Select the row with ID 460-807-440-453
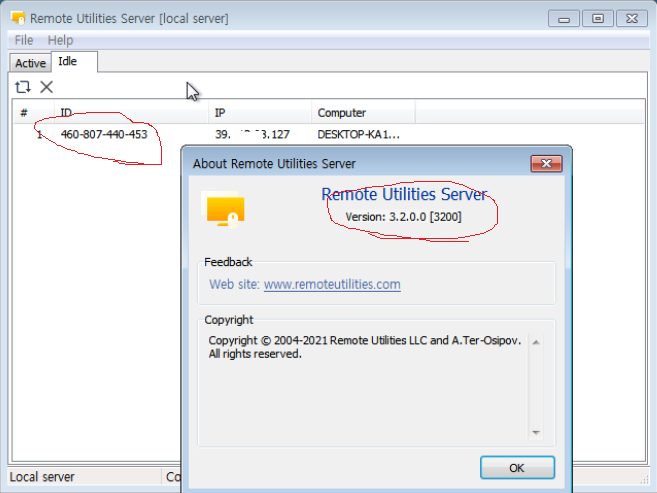The image size is (657, 493). point(104,134)
